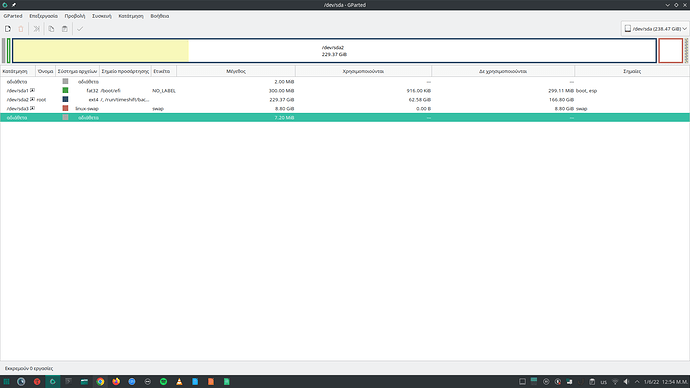Switch to the GParted taskbar entry
This screenshot has height=388, width=690.
click(x=52, y=382)
